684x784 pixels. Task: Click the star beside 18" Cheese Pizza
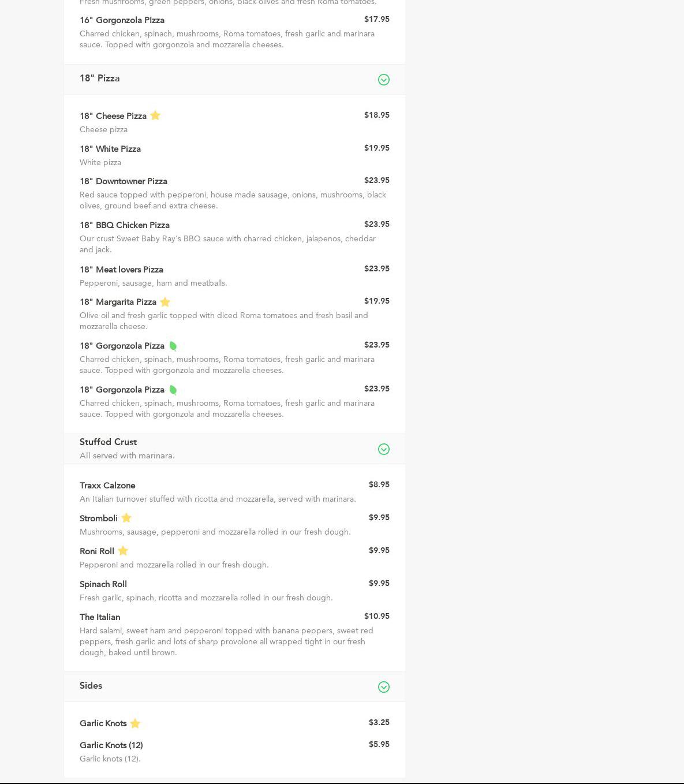click(x=155, y=115)
